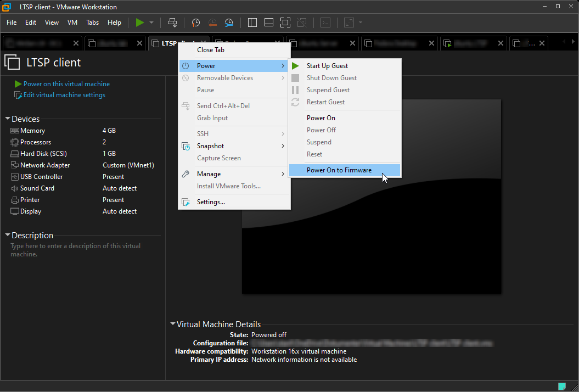Viewport: 579px width, 392px height.
Task: Click the VMware Workstation title bar icon
Action: 6,7
